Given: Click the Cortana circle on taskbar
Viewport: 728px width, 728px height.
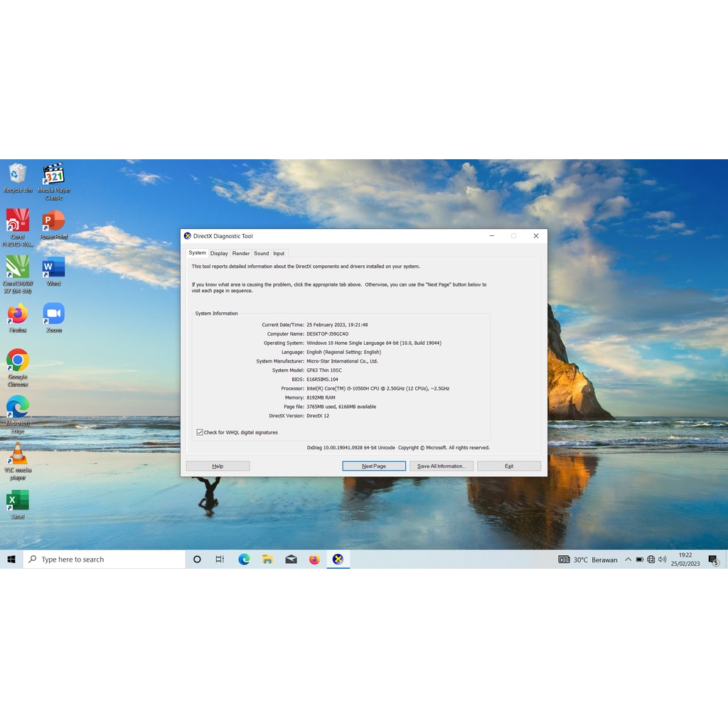Looking at the screenshot, I should pyautogui.click(x=197, y=560).
